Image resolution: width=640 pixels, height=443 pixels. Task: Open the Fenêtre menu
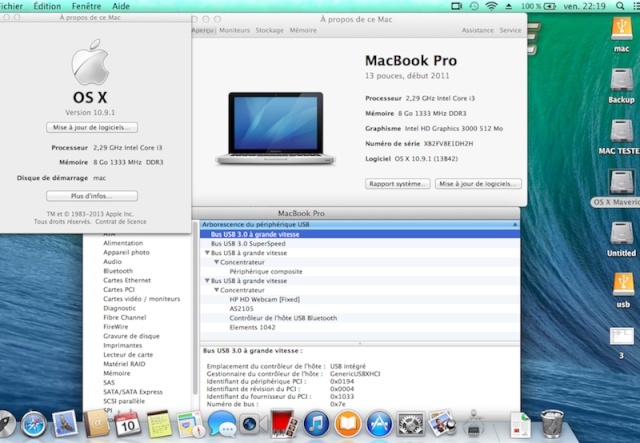click(x=86, y=6)
